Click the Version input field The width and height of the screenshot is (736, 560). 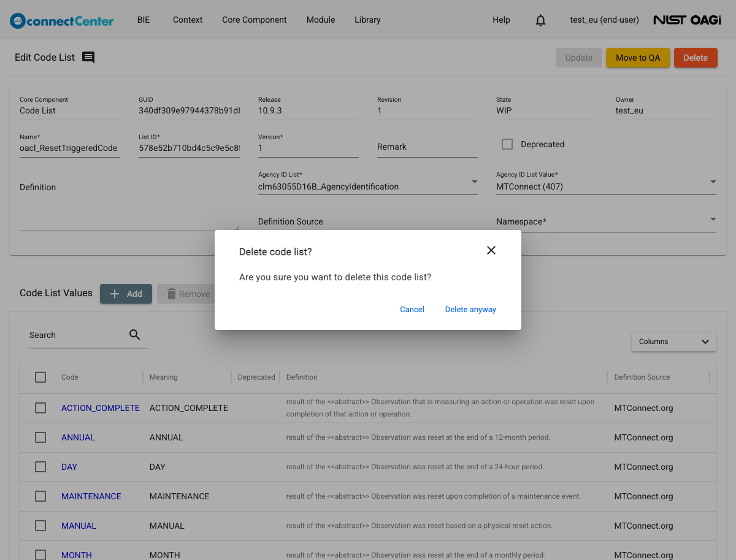point(309,148)
